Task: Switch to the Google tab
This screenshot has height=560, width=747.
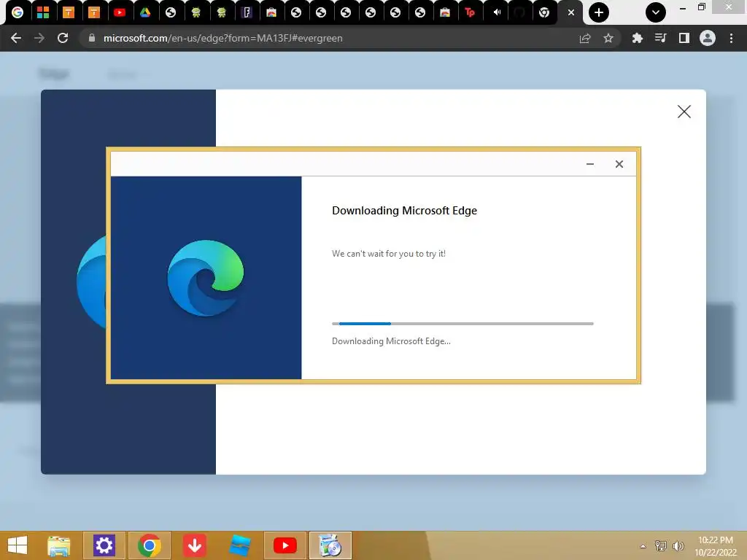Action: (18, 12)
